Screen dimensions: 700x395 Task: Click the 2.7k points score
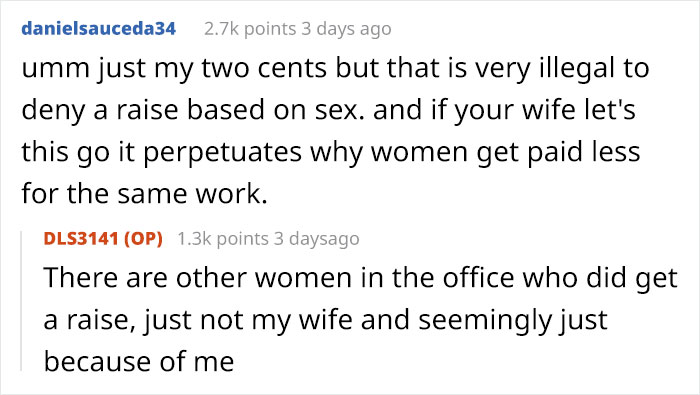[x=250, y=29]
